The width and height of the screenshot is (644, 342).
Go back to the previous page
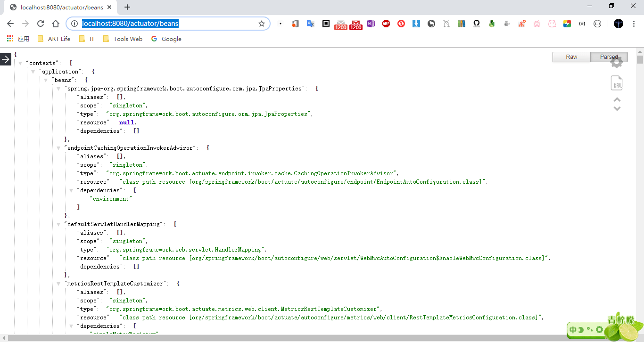[10, 24]
